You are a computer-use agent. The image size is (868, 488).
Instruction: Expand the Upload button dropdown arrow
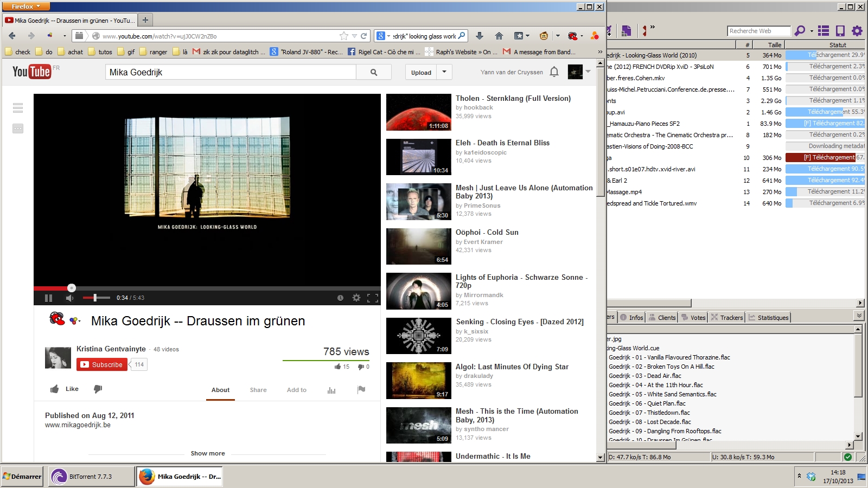point(444,72)
